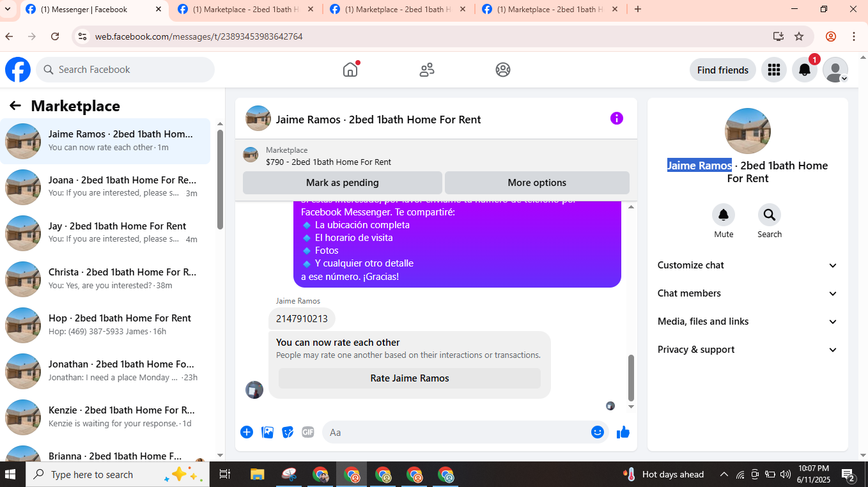This screenshot has height=487, width=868.
Task: Open the taskbar notification center icon
Action: coord(848,474)
